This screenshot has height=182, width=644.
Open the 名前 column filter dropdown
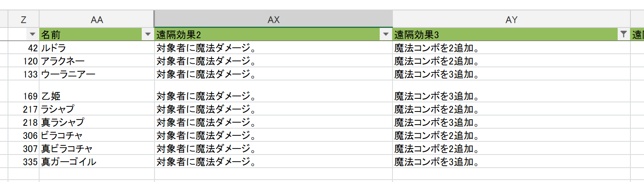tap(148, 35)
